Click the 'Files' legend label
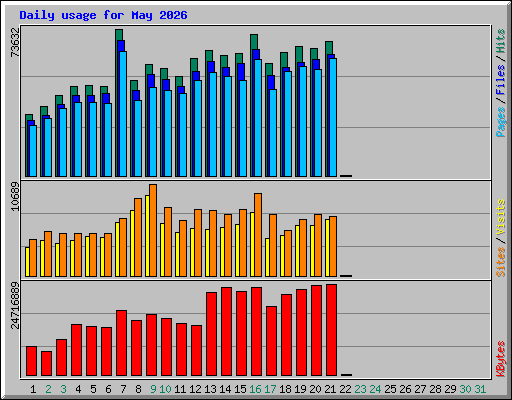This screenshot has width=512, height=400. pos(501,79)
